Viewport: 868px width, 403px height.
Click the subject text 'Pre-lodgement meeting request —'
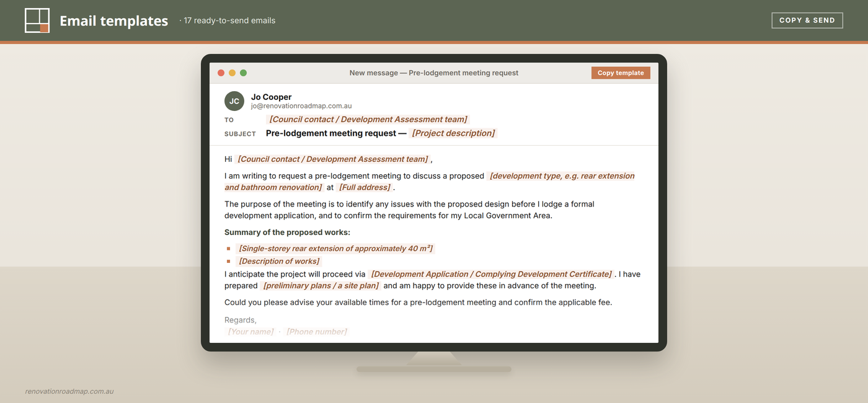336,133
